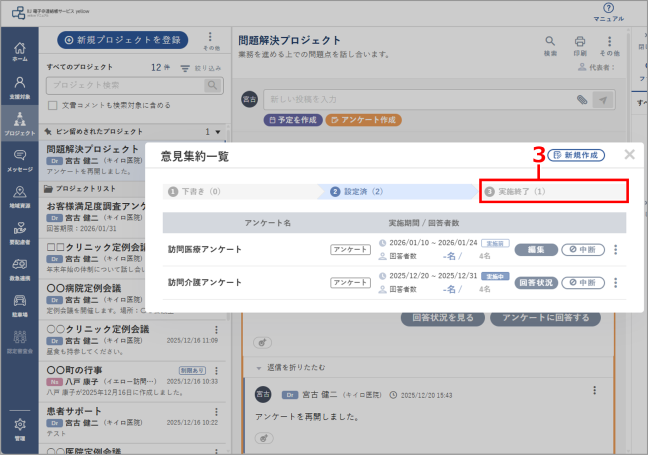Click the 新規作成 button in dialog
648x455 pixels.
point(576,155)
